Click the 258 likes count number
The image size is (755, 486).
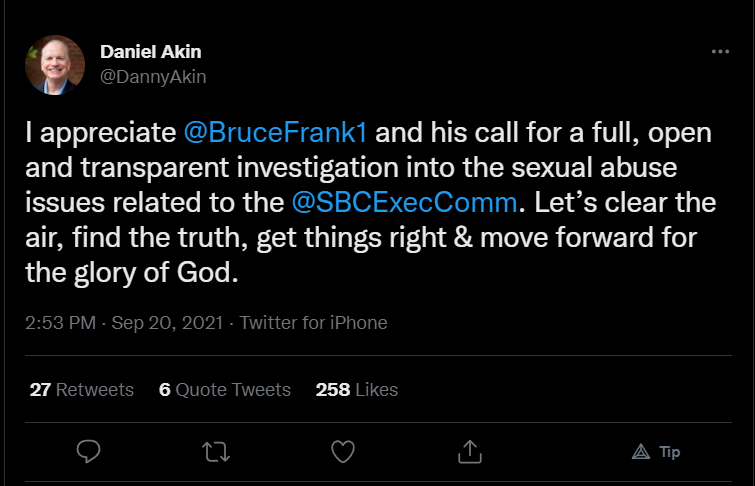tap(332, 390)
